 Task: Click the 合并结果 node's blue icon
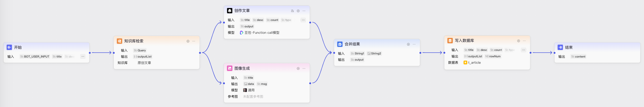[x=340, y=44]
